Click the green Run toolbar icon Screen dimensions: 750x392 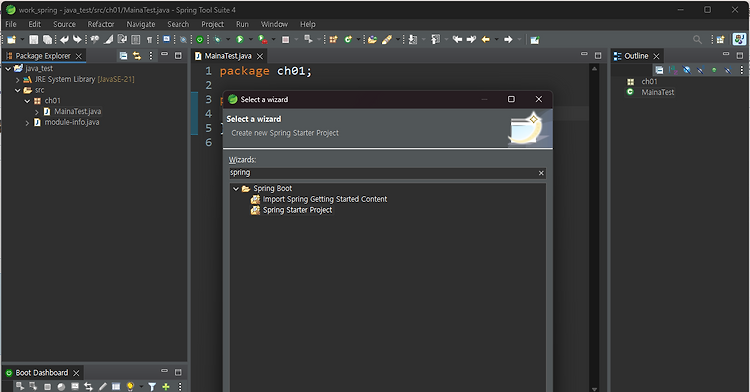coord(240,40)
